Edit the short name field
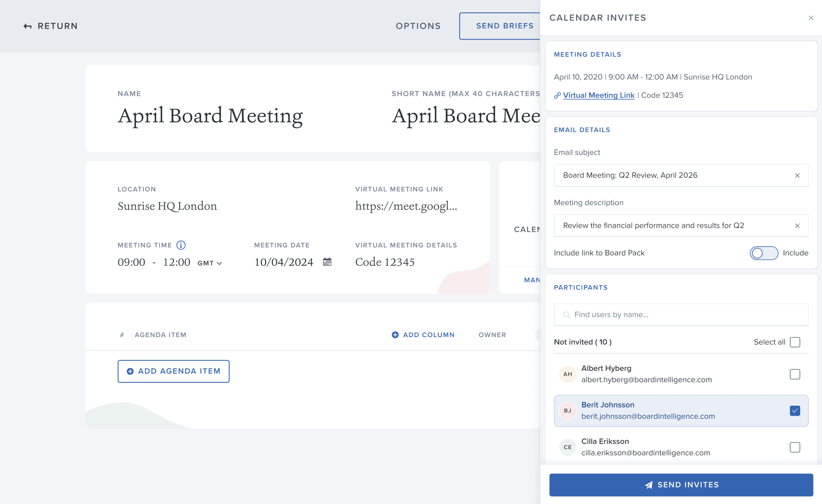Screen dimensions: 822x504 click(466, 116)
